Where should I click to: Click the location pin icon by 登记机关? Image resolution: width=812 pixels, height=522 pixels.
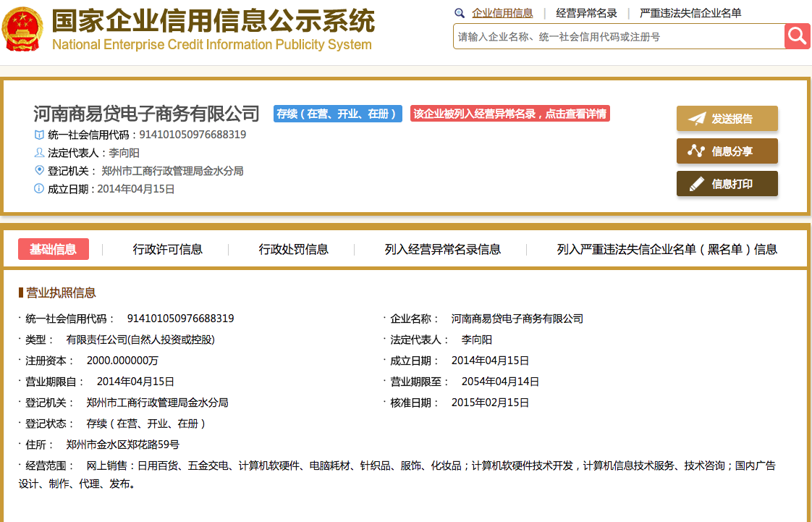click(39, 170)
